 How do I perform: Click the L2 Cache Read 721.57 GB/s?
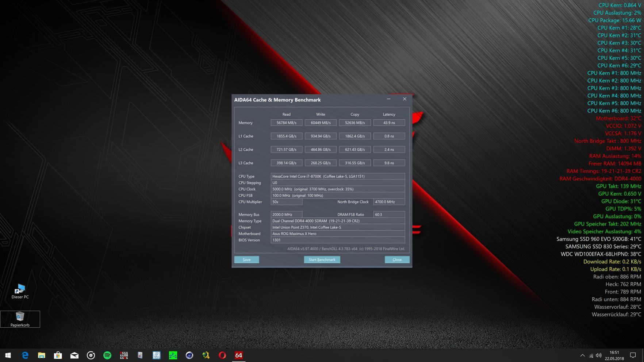[287, 150]
